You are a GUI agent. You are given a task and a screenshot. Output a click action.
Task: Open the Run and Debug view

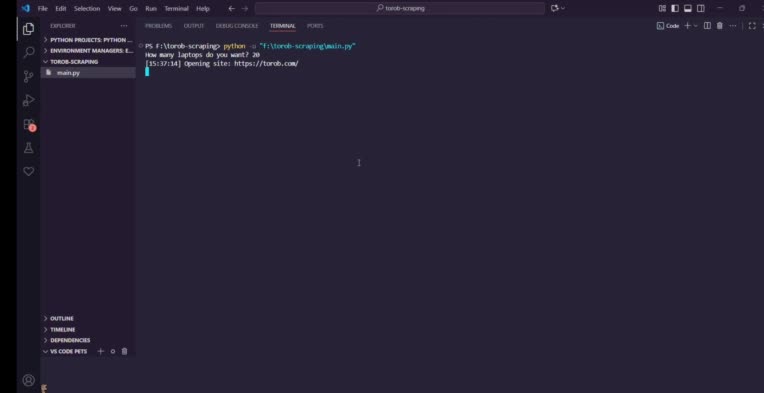(x=29, y=100)
